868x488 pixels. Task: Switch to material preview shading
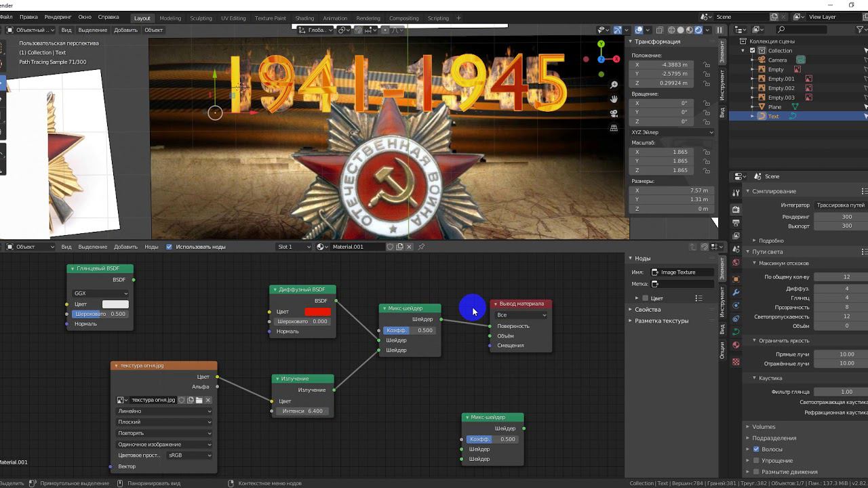pyautogui.click(x=689, y=30)
